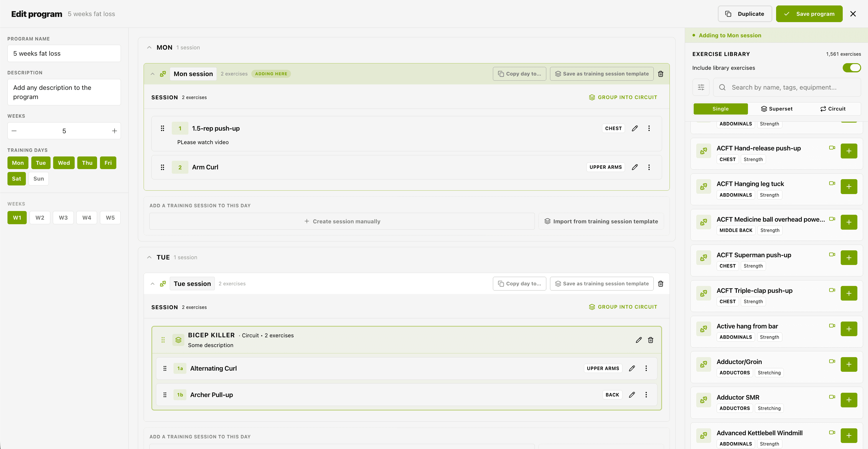Select the Single exercise tab
Screen dimensions: 868x449
(720, 109)
